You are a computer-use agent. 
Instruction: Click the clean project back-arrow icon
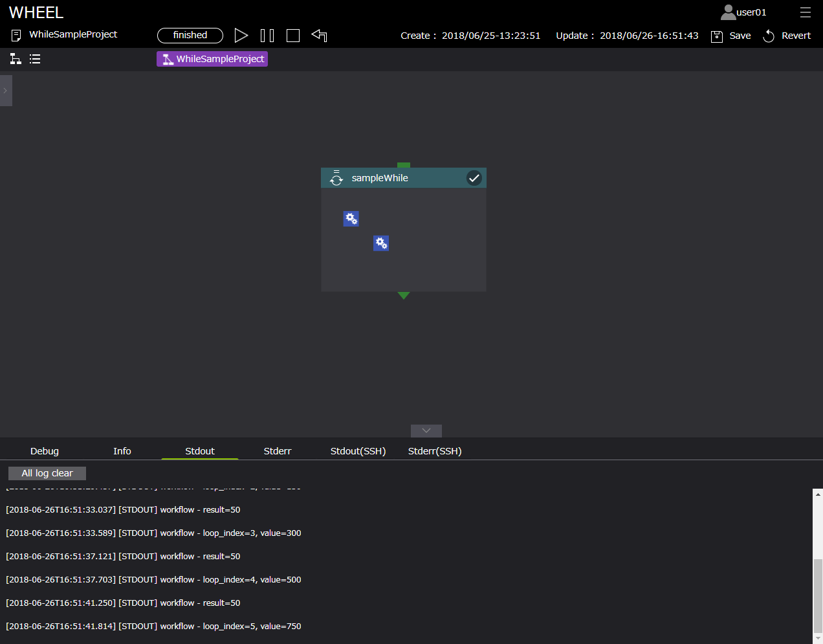(x=319, y=36)
